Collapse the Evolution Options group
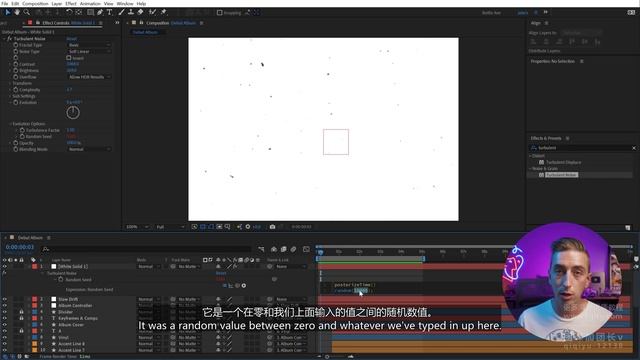Screen dimensions: 640x360 (10, 124)
